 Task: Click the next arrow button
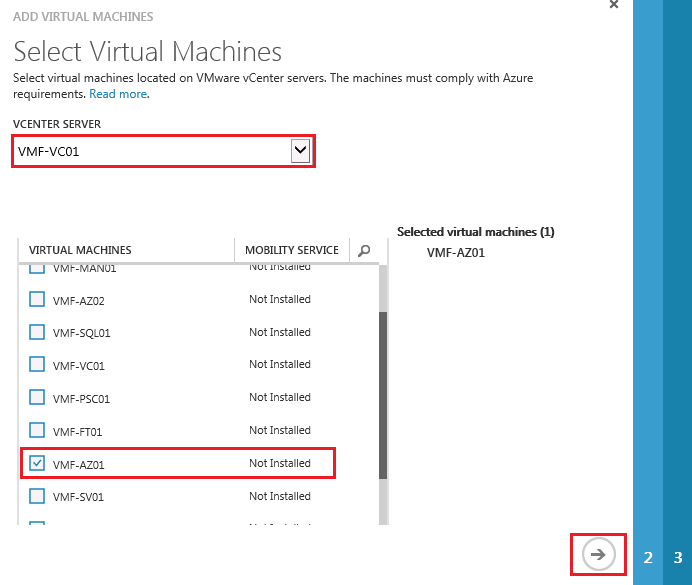click(x=598, y=555)
